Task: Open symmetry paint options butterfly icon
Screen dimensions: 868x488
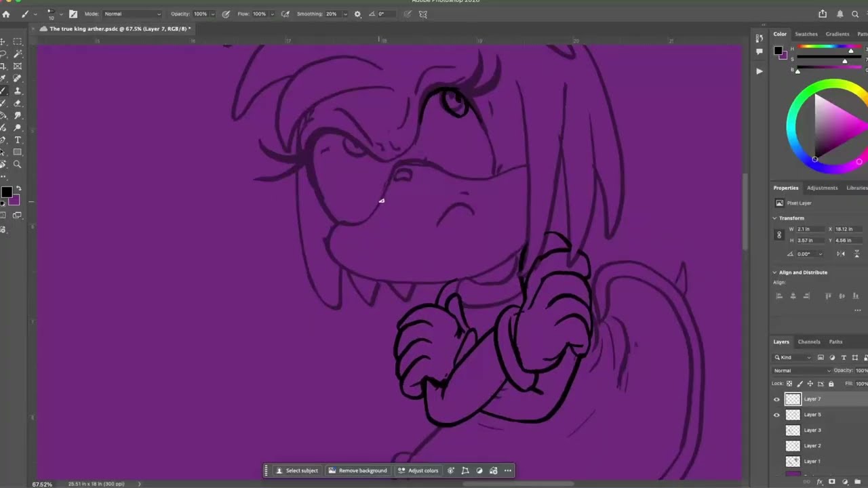Action: click(423, 14)
